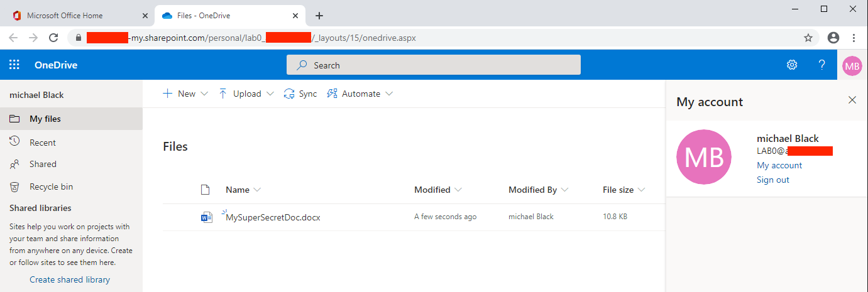Open Recycle bin in the sidebar
This screenshot has height=292, width=868.
71,187
